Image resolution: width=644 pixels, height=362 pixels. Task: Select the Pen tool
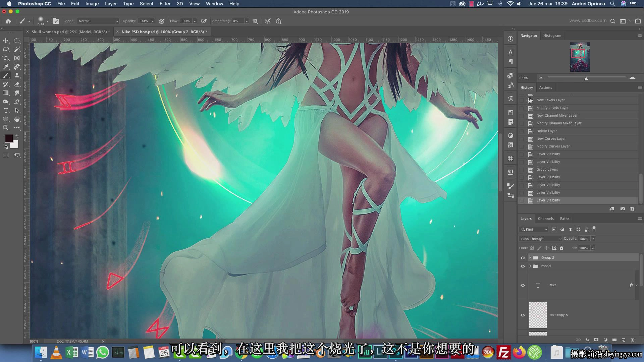[x=17, y=102]
